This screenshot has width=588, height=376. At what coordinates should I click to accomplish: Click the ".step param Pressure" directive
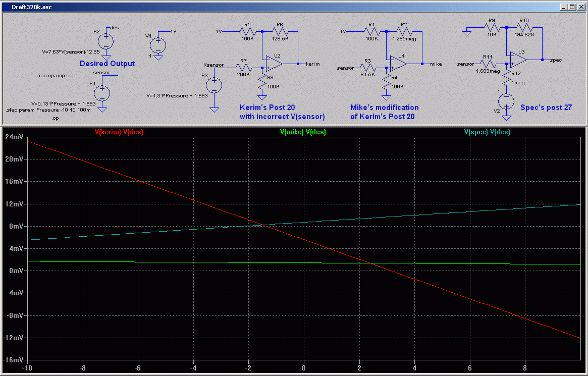pos(48,110)
